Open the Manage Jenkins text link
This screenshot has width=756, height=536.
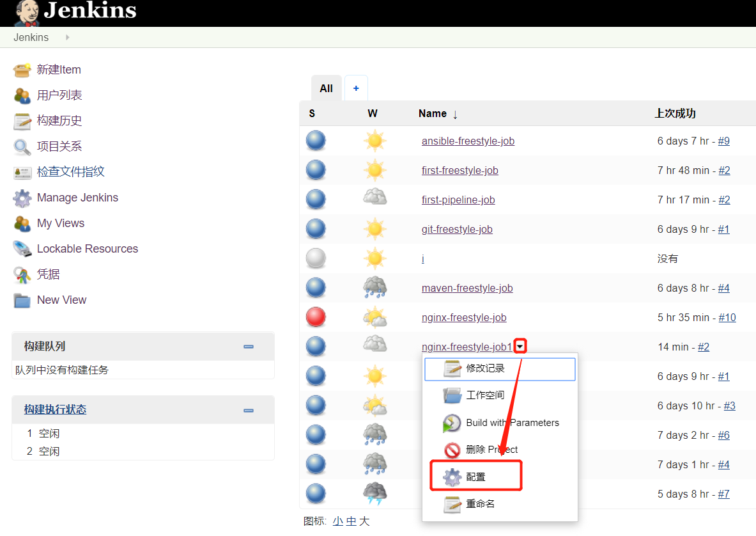[x=77, y=198]
